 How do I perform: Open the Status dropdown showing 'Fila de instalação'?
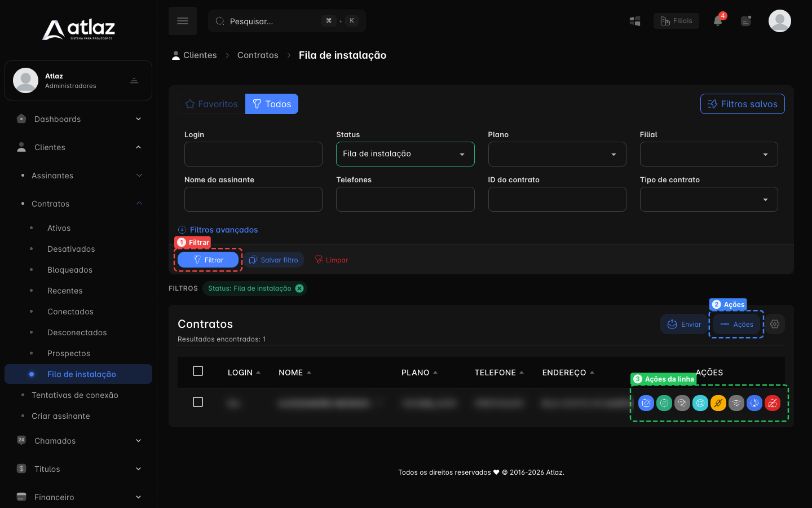click(405, 154)
